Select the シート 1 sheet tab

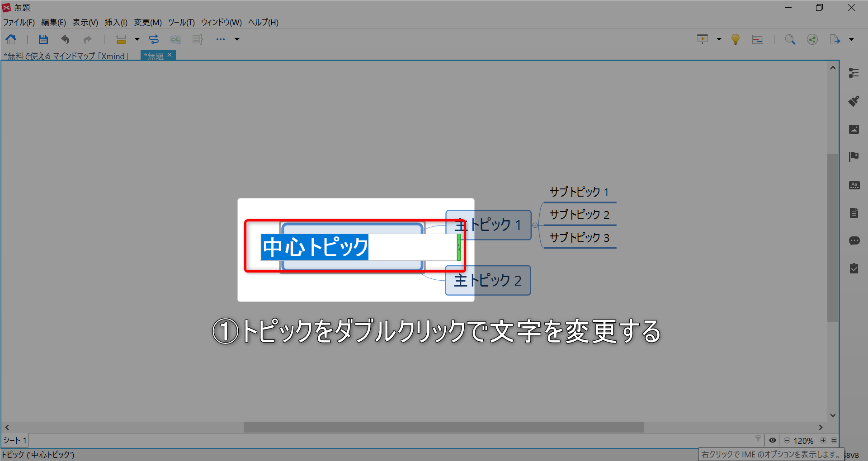coord(15,440)
